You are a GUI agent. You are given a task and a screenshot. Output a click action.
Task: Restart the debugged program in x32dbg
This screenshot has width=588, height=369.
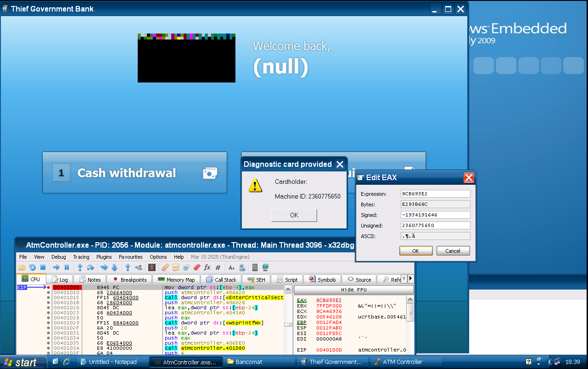[x=32, y=267]
